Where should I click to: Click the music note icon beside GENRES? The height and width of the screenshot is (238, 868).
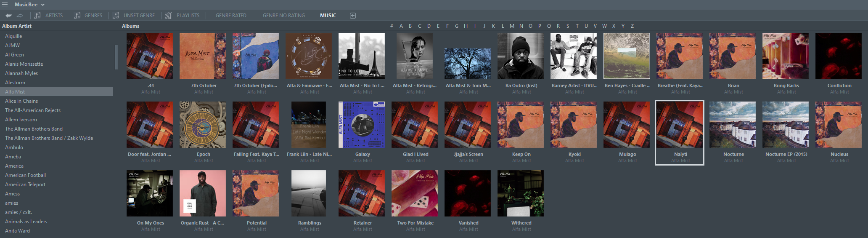click(77, 16)
